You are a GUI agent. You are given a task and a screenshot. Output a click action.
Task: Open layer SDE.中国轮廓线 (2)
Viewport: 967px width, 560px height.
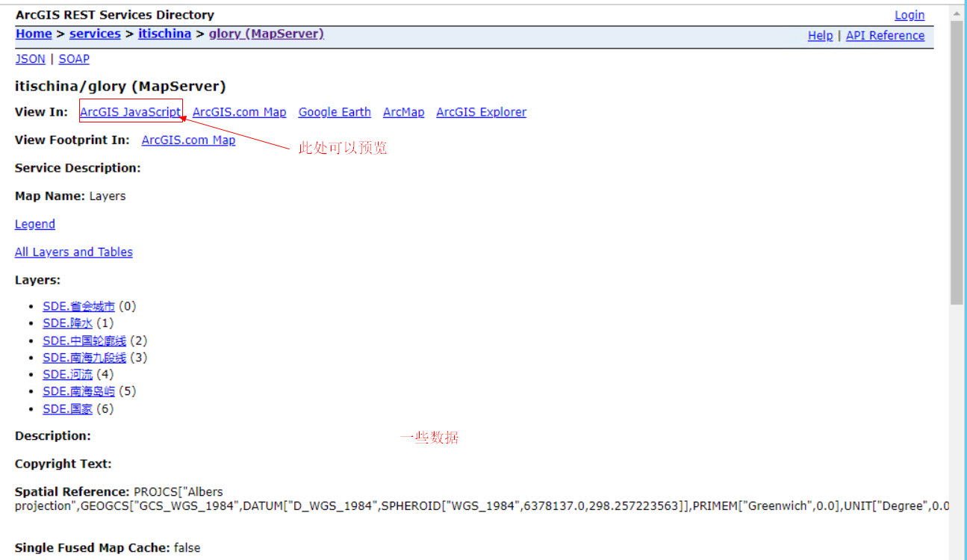point(84,340)
